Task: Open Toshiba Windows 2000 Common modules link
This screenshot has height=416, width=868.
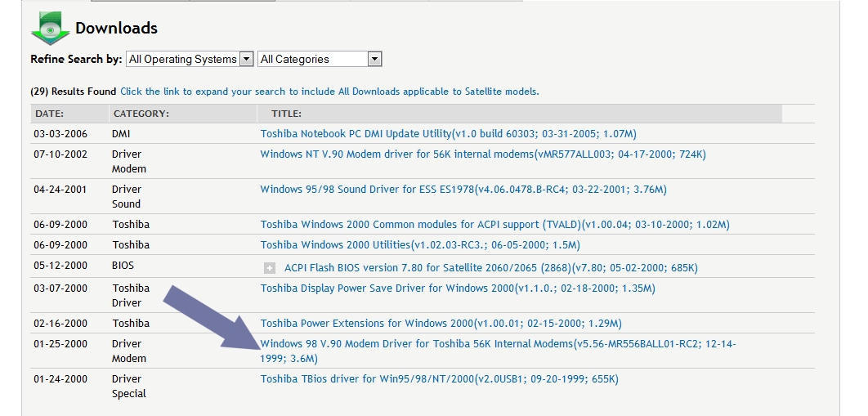Action: [x=495, y=225]
